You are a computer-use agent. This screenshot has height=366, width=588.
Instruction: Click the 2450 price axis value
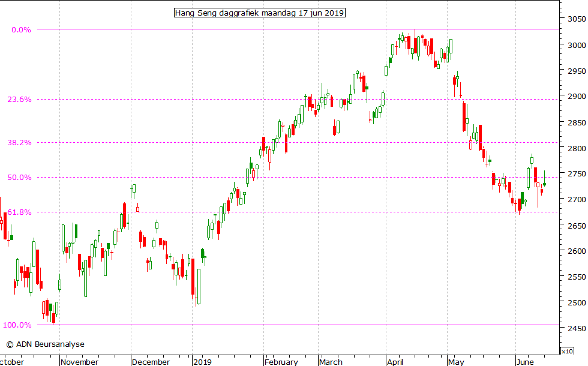[575, 329]
